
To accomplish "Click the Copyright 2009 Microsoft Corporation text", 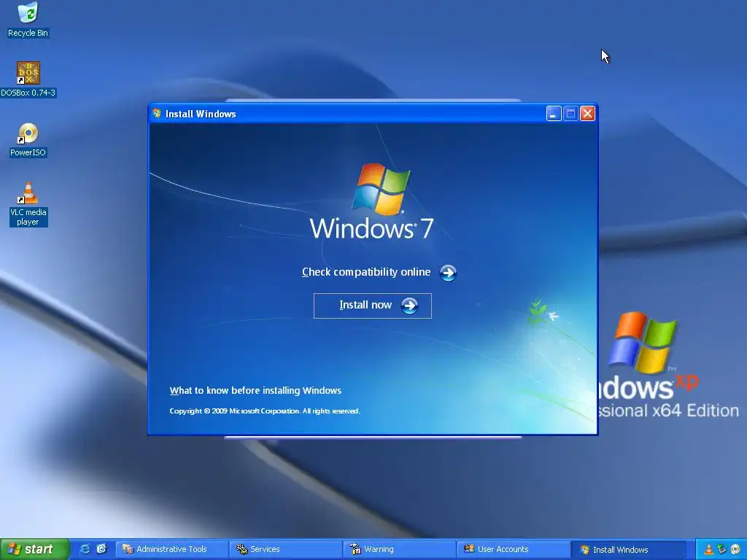I will [264, 411].
